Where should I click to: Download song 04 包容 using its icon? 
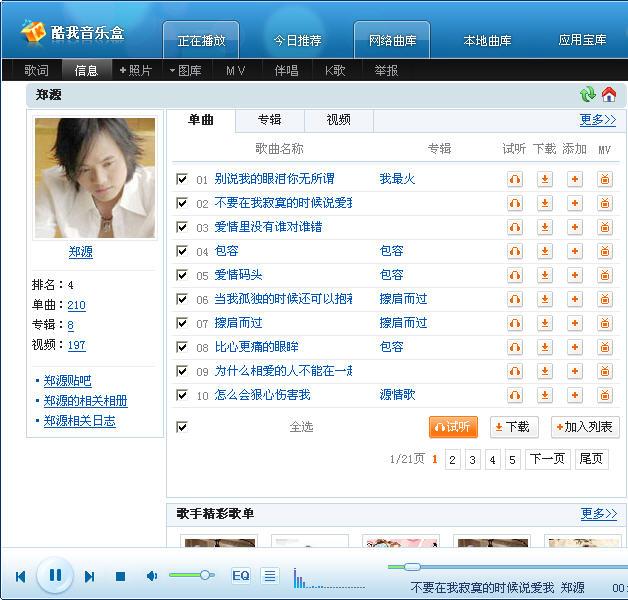pyautogui.click(x=545, y=251)
